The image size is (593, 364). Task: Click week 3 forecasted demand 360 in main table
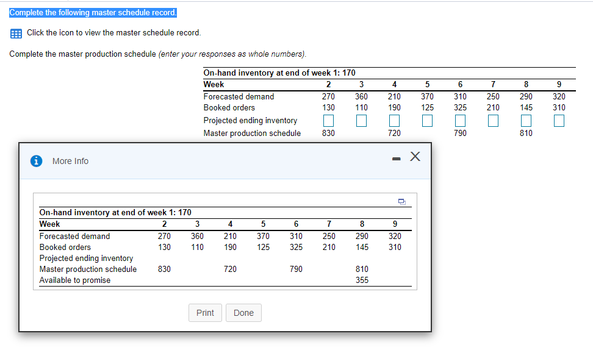pyautogui.click(x=361, y=97)
